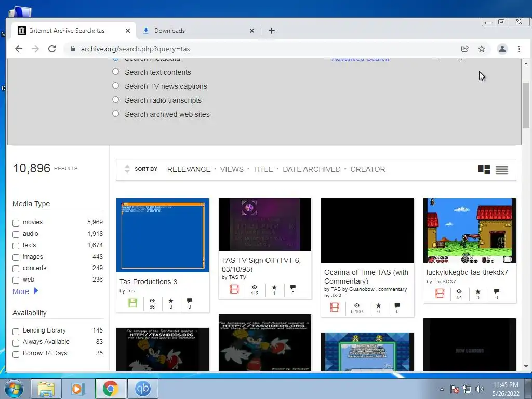Check the Borrow 14 Days filter
The height and width of the screenshot is (399, 532).
point(16,354)
